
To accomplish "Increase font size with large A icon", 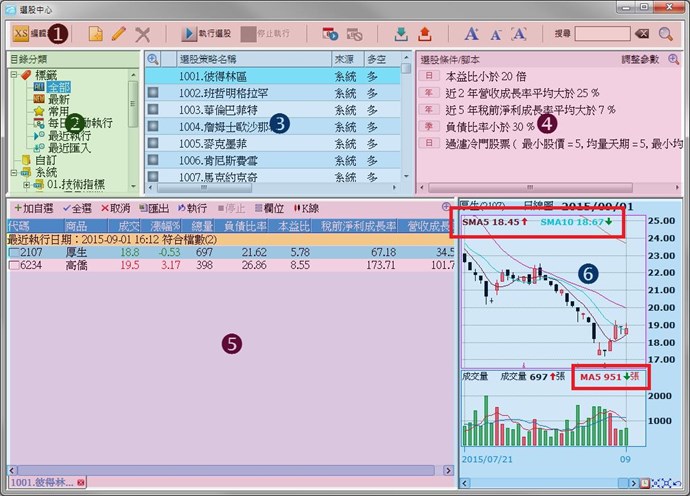I will coord(471,34).
